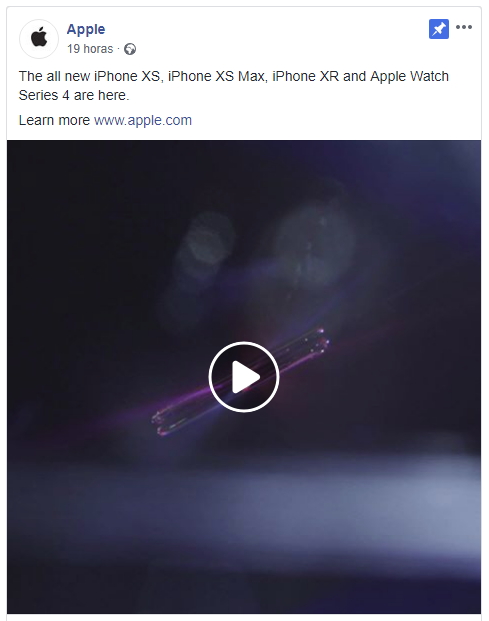Select the 'Apple Watch' words in the caption

(x=409, y=76)
